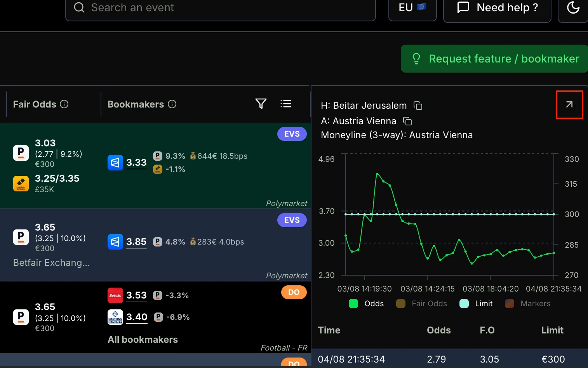Click Moneyline (3-way): Austria Vienna title
This screenshot has height=368, width=588.
coord(397,135)
